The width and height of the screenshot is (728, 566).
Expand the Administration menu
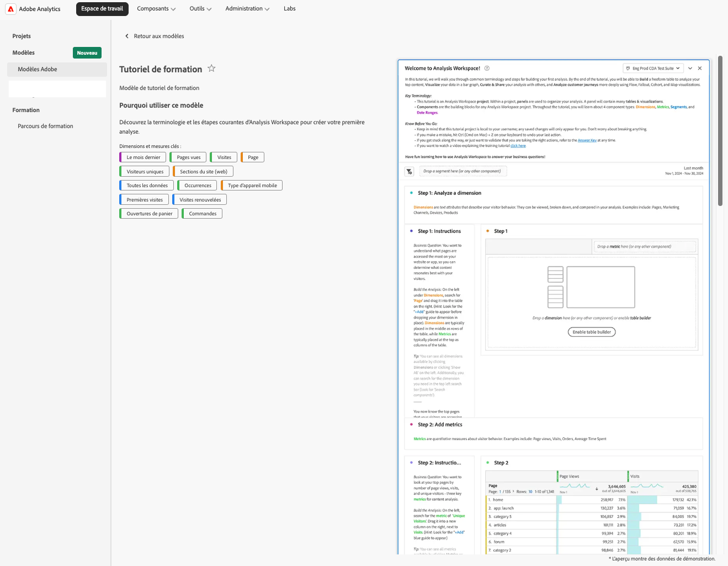click(x=247, y=9)
